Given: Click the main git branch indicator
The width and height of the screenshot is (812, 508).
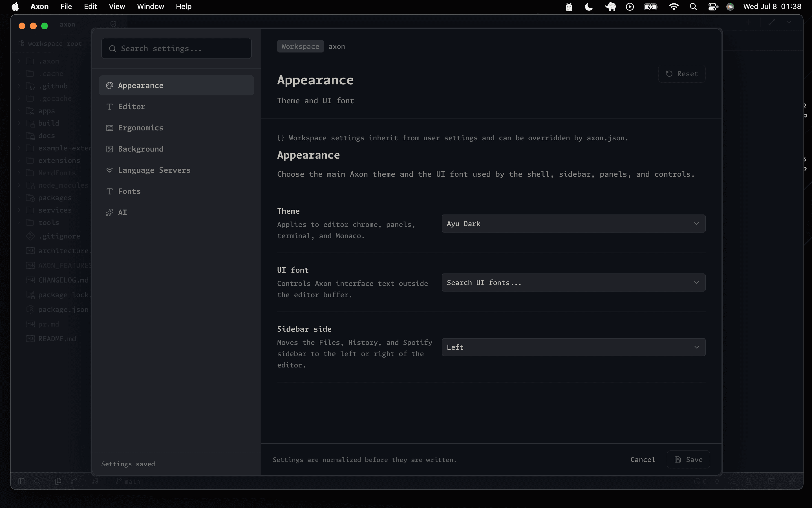Looking at the screenshot, I should click(x=128, y=481).
